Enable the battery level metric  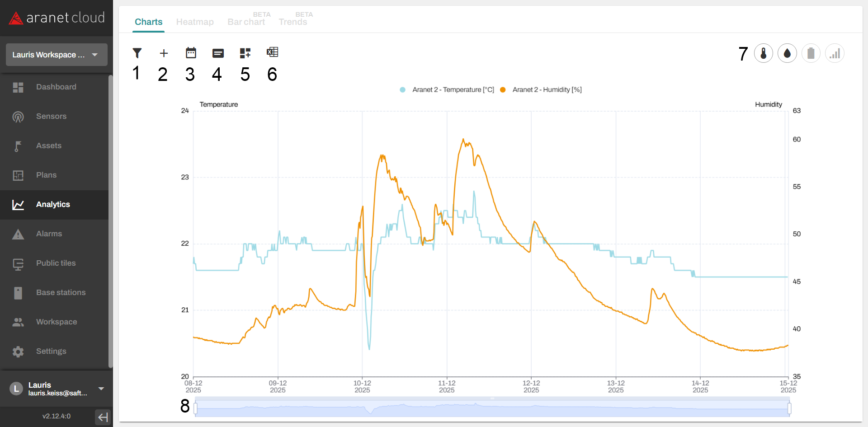point(811,54)
